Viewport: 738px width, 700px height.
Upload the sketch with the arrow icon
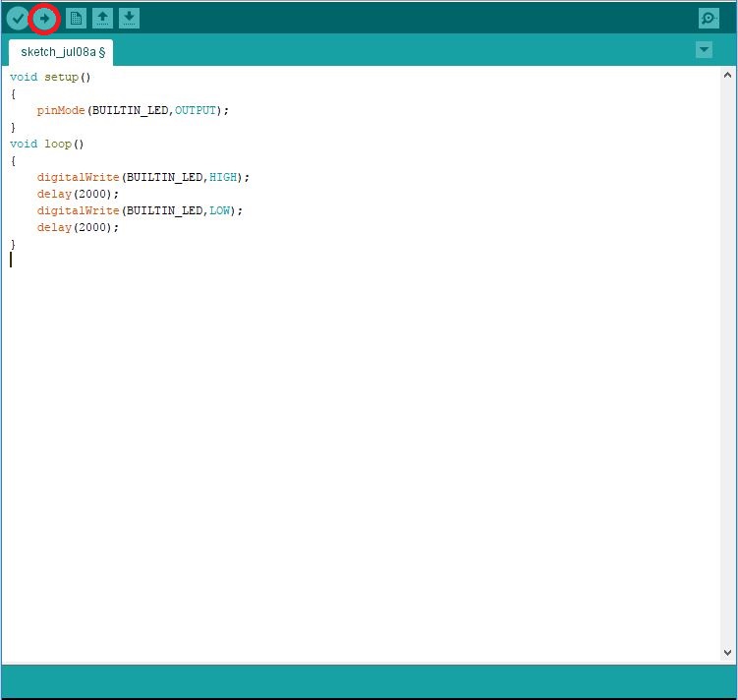point(44,19)
